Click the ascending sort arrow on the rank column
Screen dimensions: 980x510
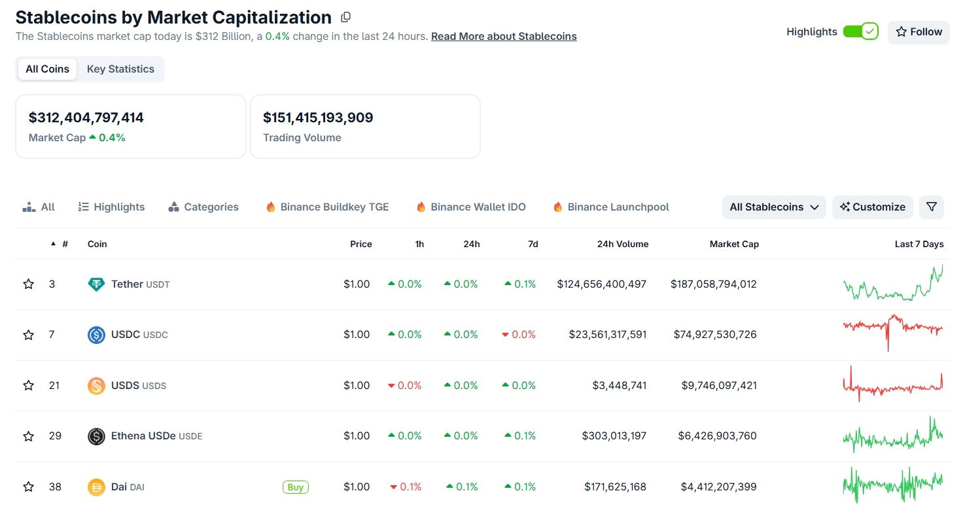(54, 243)
